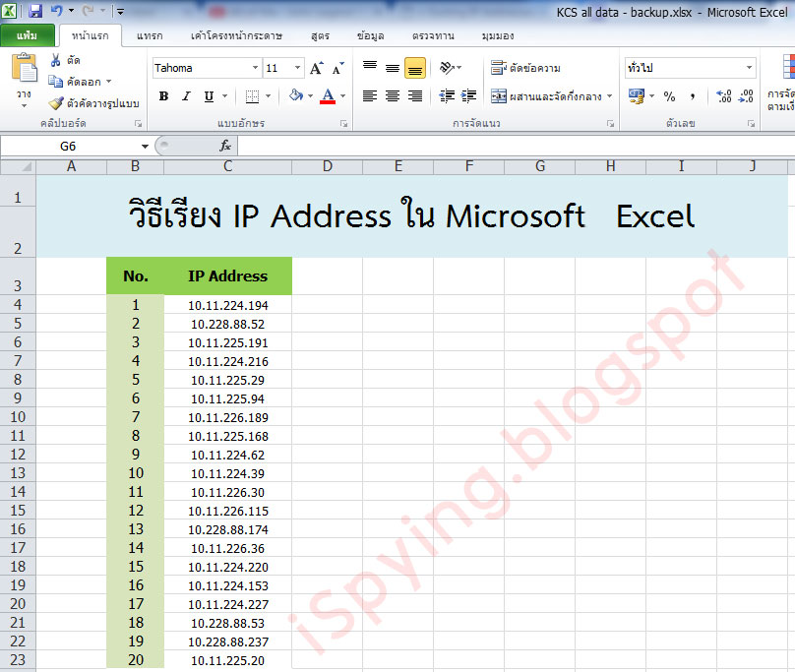This screenshot has height=672, width=795.
Task: Select cell containing 10.11.224.194
Action: pyautogui.click(x=226, y=304)
